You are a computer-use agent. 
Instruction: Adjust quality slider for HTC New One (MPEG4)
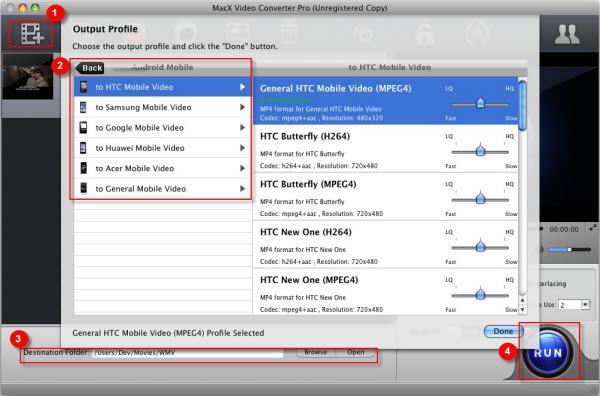(x=480, y=295)
